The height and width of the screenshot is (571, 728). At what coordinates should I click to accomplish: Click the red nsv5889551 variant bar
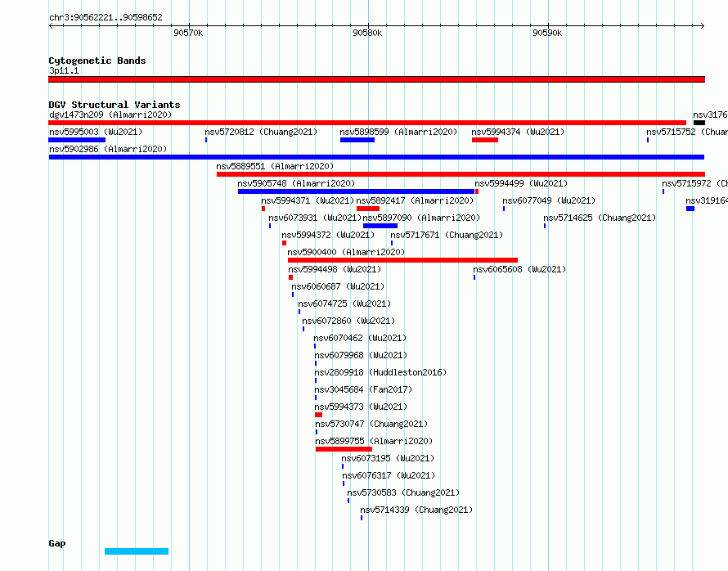point(461,174)
